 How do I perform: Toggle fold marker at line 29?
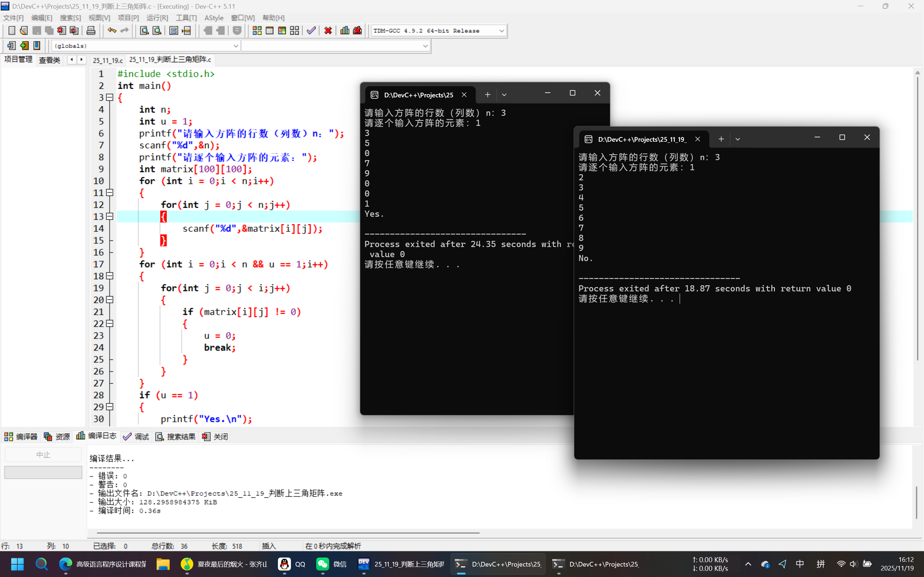[110, 407]
